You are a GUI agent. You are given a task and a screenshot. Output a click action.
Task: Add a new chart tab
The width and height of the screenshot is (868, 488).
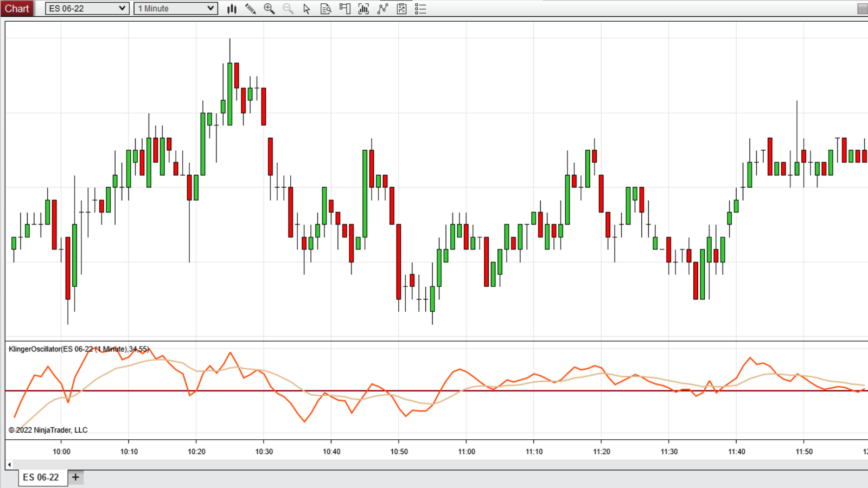(x=75, y=477)
